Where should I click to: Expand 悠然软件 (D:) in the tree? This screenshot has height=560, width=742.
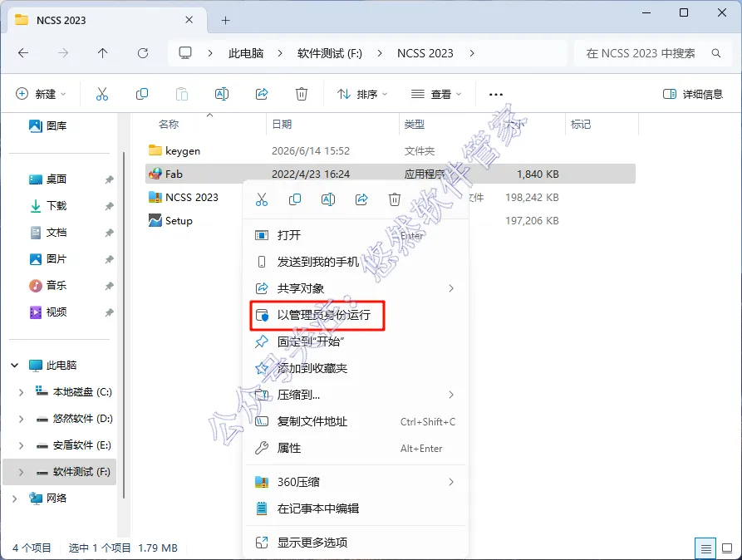[x=21, y=419]
